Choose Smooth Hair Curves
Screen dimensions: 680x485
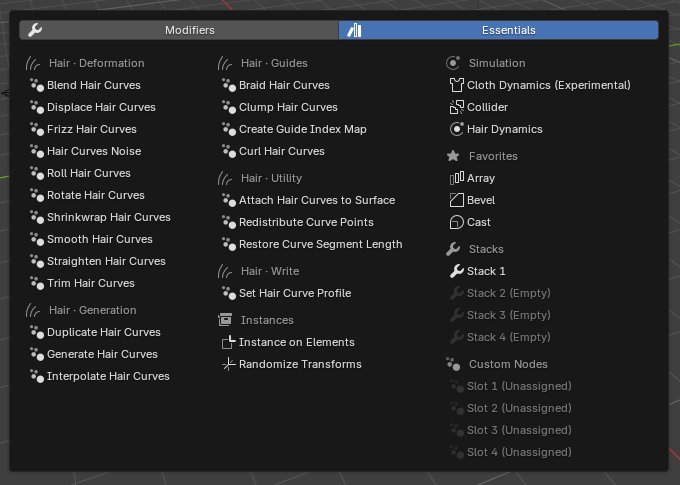100,239
